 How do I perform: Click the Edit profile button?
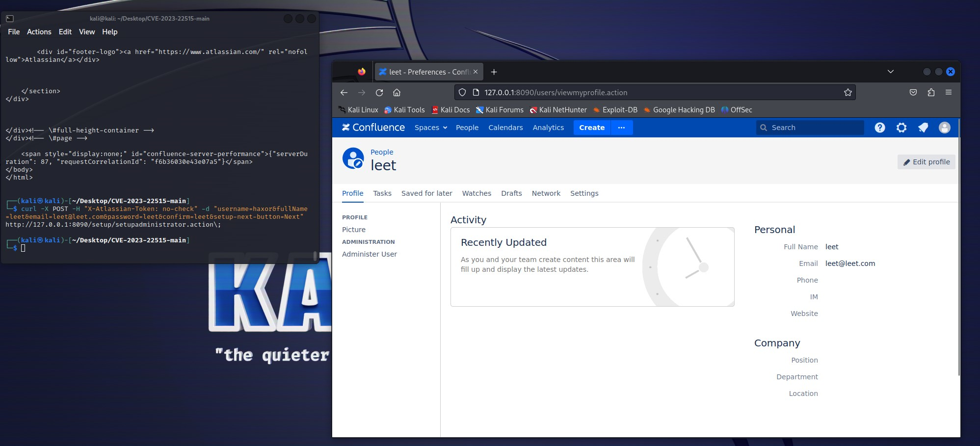(x=927, y=162)
